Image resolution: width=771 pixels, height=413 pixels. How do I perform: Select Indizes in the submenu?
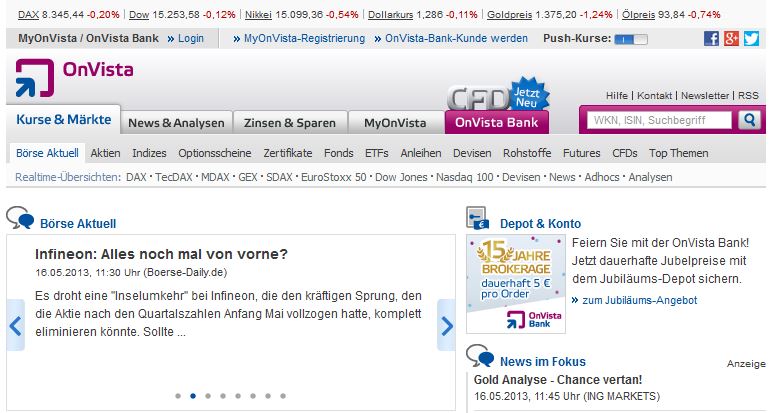(149, 153)
